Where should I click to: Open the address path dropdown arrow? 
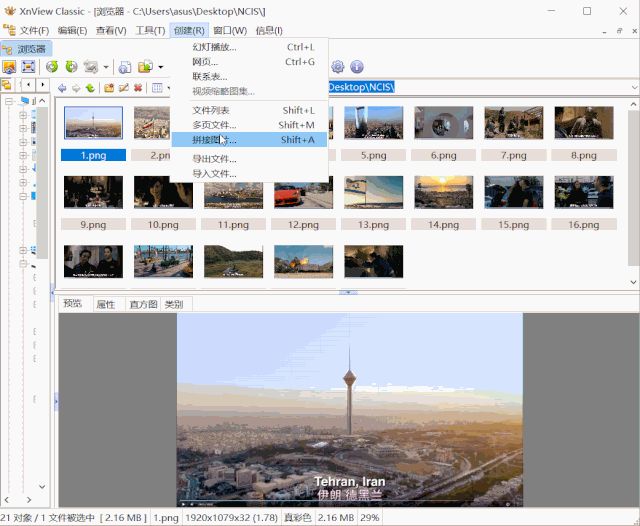tap(633, 88)
